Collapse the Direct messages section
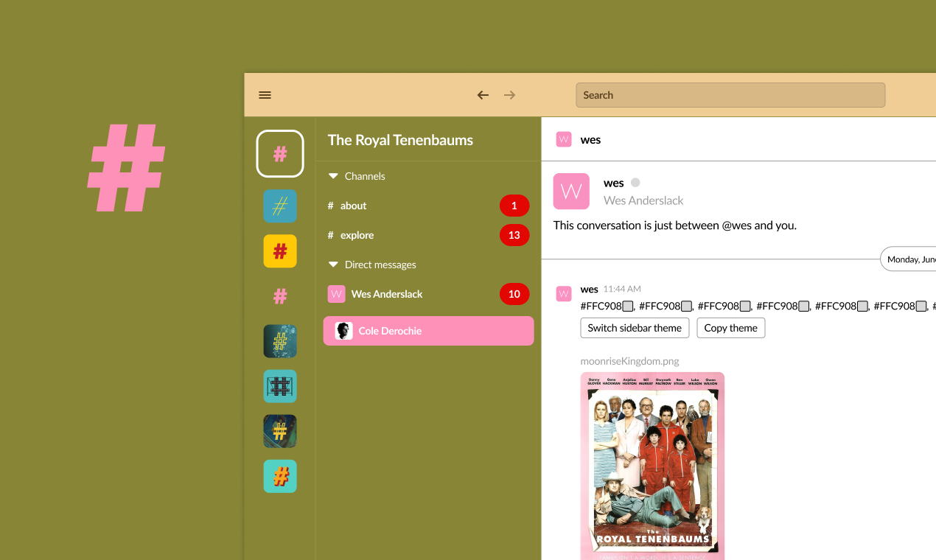The image size is (936, 560). 332,265
